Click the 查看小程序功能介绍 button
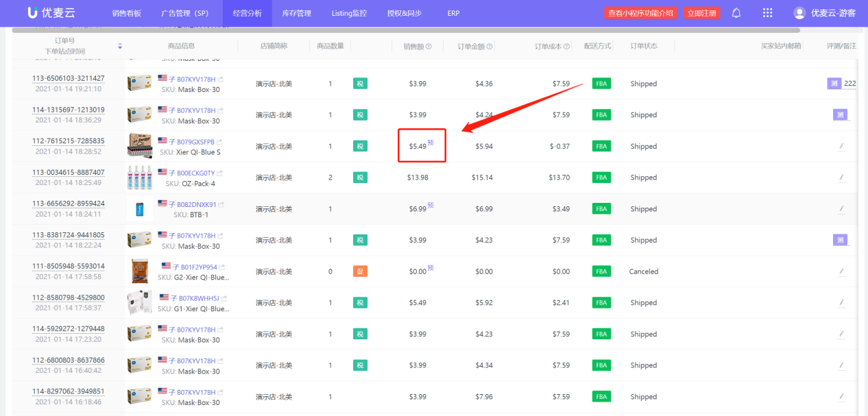Image resolution: width=868 pixels, height=416 pixels. [641, 13]
